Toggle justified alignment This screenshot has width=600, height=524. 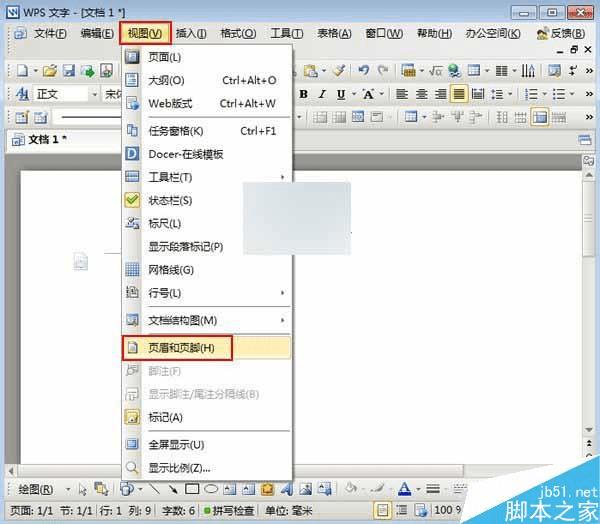(459, 94)
